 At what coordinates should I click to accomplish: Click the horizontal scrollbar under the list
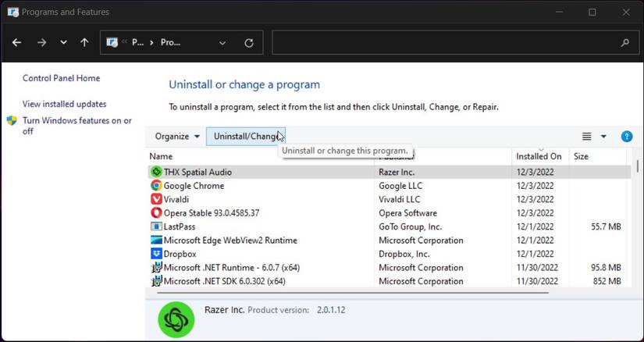coord(352,293)
